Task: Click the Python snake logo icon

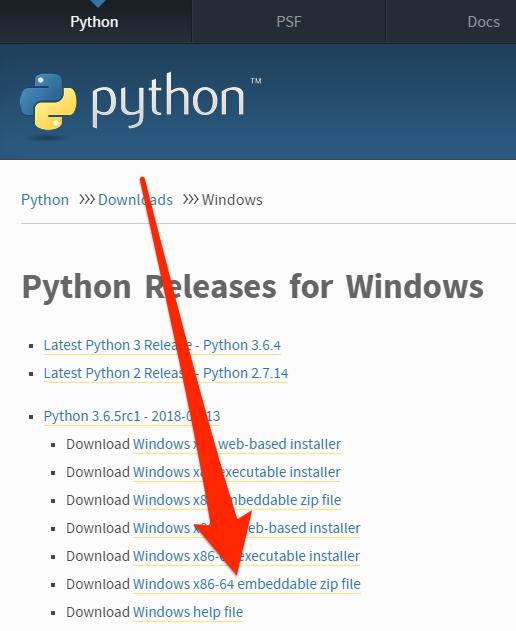Action: tap(48, 102)
